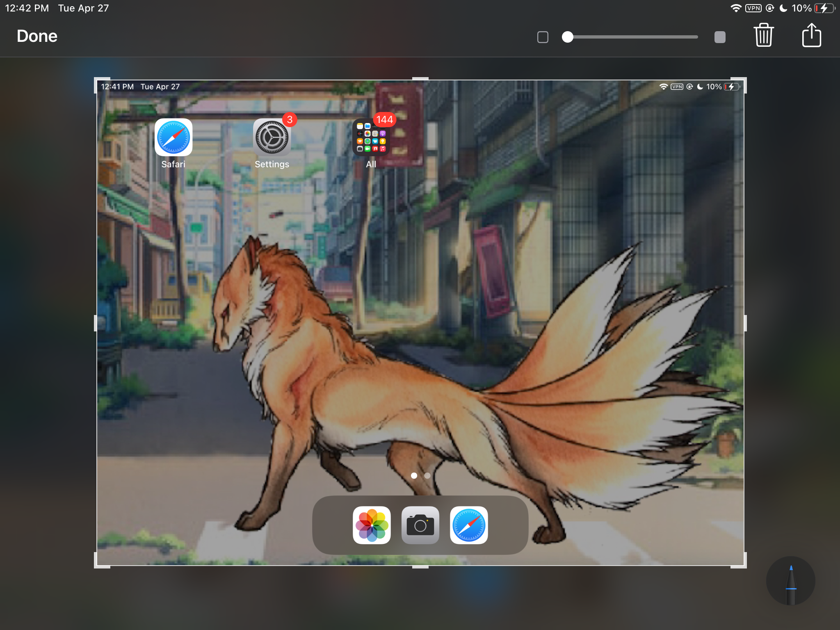The image size is (840, 630).
Task: Select the second page indicator dot
Action: [x=427, y=476]
